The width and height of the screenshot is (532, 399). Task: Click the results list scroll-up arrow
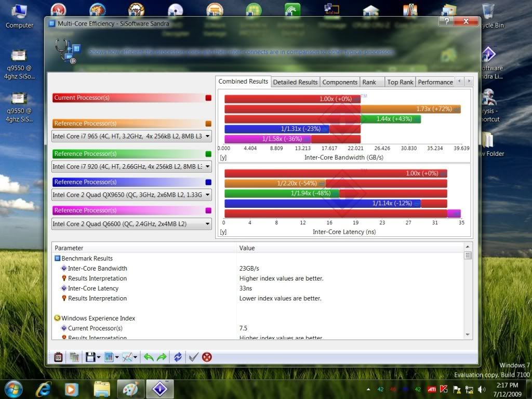point(468,247)
